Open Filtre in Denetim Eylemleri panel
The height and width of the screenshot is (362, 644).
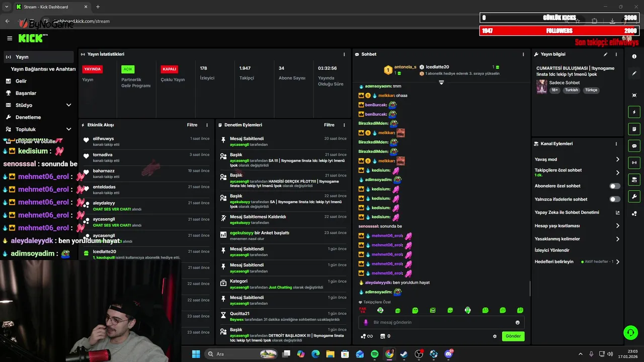point(329,125)
